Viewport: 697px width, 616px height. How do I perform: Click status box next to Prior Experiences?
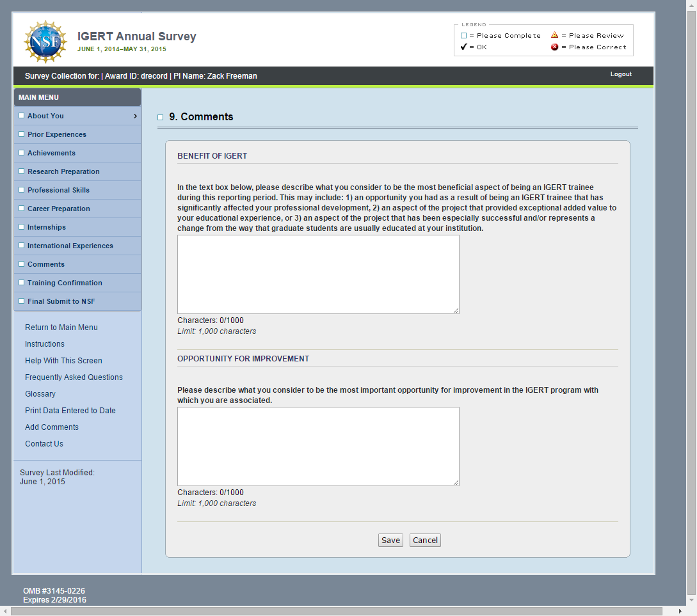point(21,134)
